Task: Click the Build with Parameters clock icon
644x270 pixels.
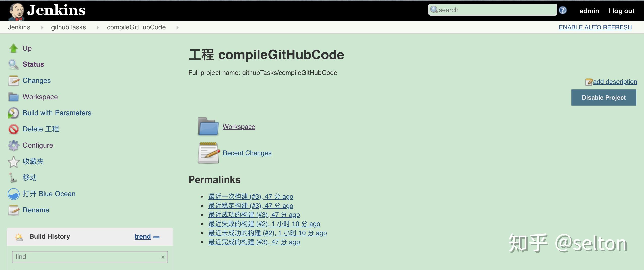Action: pos(13,113)
